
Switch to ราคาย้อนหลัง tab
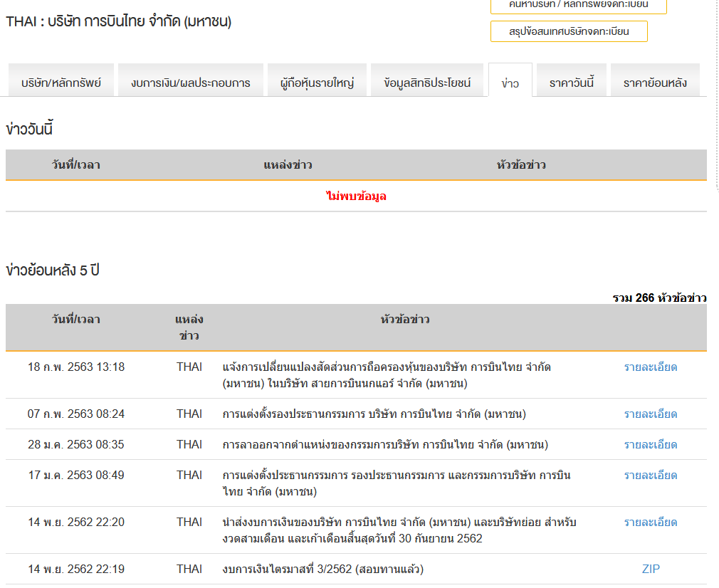click(x=655, y=80)
